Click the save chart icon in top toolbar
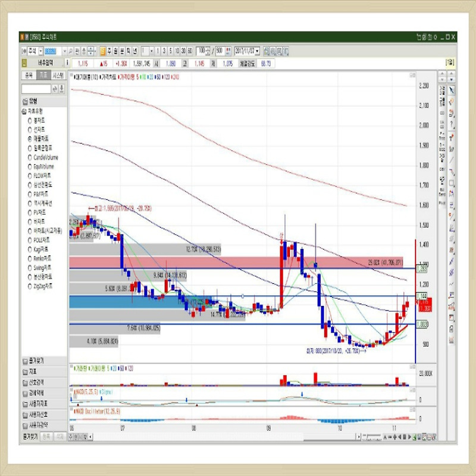Viewport: 476px width, 476px height. tap(279, 51)
